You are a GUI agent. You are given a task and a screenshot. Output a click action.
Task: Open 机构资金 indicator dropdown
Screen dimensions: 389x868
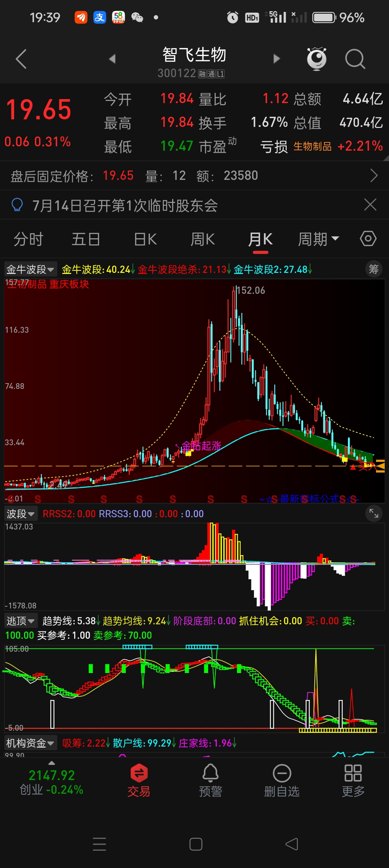pyautogui.click(x=31, y=743)
